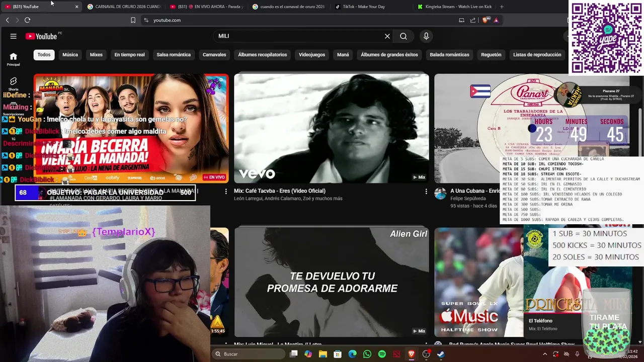Switch to TikTok Make Your Day tab
Image resolution: width=644 pixels, height=362 pixels.
point(371,7)
